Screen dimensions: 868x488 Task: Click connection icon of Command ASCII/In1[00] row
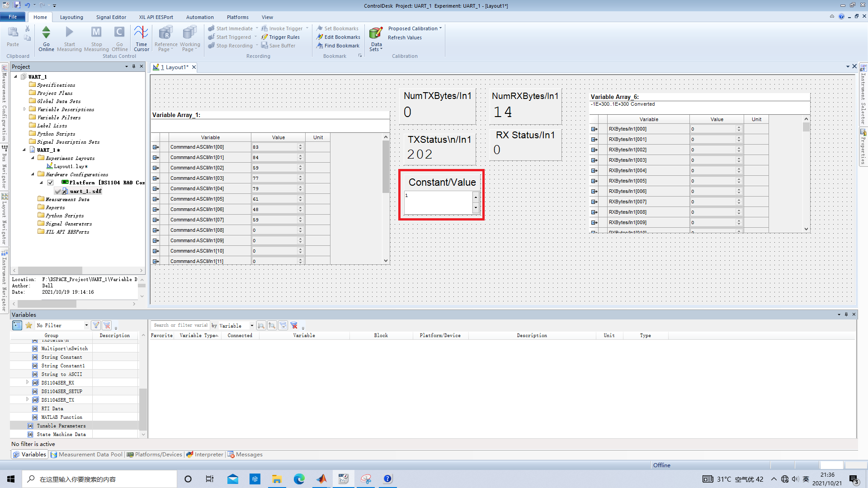pos(156,147)
